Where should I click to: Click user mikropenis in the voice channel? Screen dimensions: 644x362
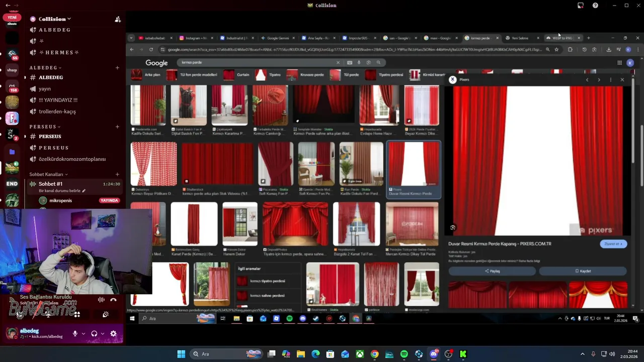click(x=60, y=201)
